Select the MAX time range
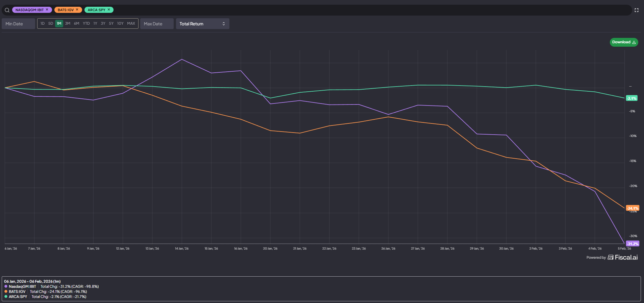This screenshot has height=303, width=644. pos(131,23)
